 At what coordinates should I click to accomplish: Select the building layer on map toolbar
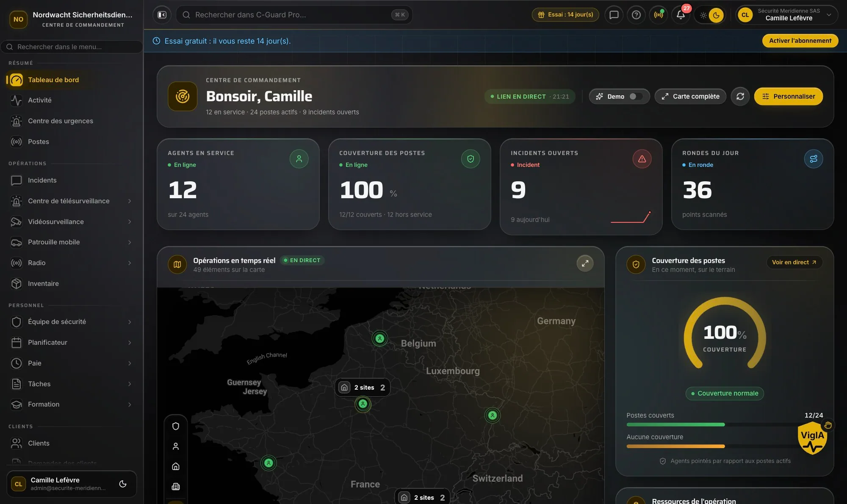point(176,487)
